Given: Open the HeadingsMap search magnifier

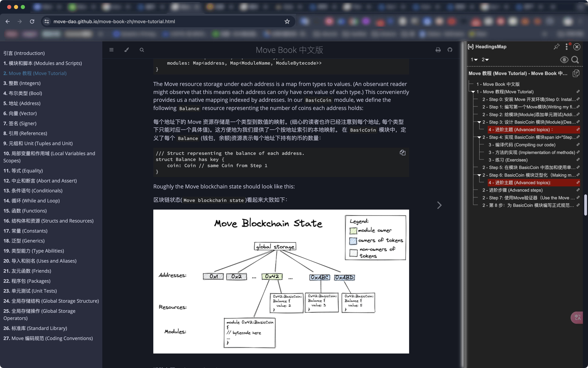Looking at the screenshot, I should [x=575, y=60].
